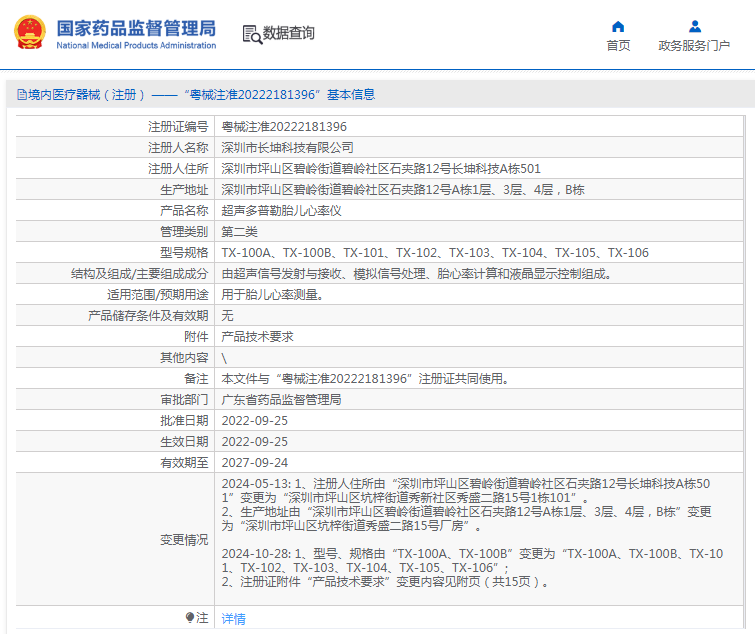The height and width of the screenshot is (634, 755).
Task: Select the 其他内容 backslash value
Action: coord(224,358)
